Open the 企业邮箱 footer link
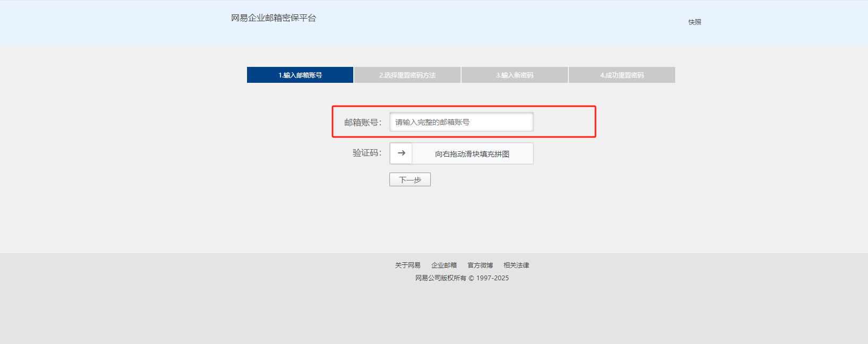The image size is (868, 344). click(x=444, y=265)
